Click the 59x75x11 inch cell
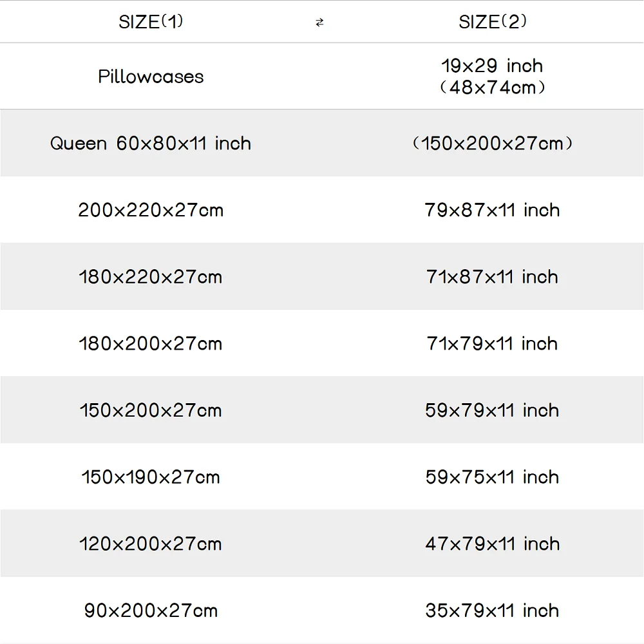644x644 pixels. [x=493, y=477]
